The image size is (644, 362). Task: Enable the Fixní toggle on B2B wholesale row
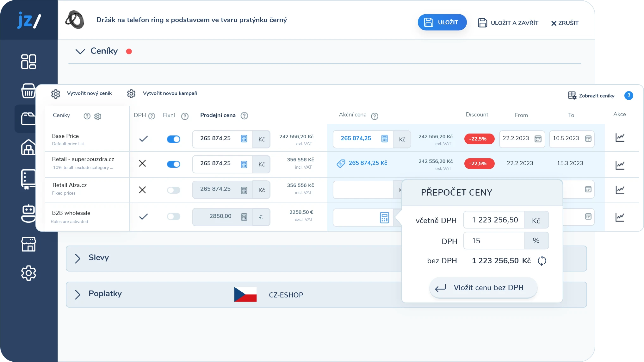(174, 216)
